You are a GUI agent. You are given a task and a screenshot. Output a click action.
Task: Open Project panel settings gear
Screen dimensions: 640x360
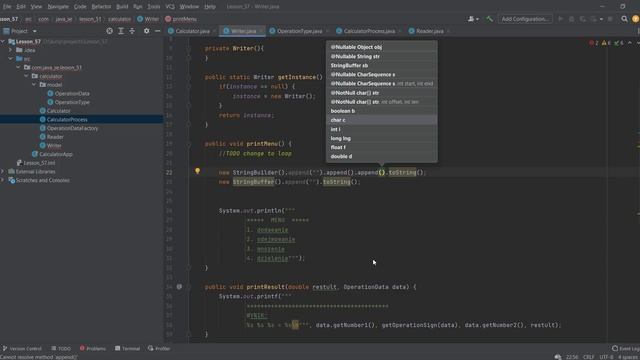pos(147,31)
